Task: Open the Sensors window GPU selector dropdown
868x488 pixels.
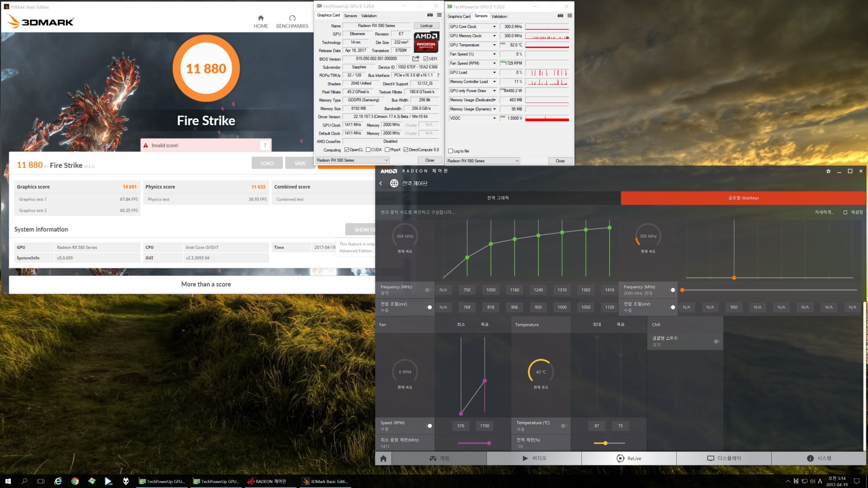Action: pyautogui.click(x=483, y=161)
